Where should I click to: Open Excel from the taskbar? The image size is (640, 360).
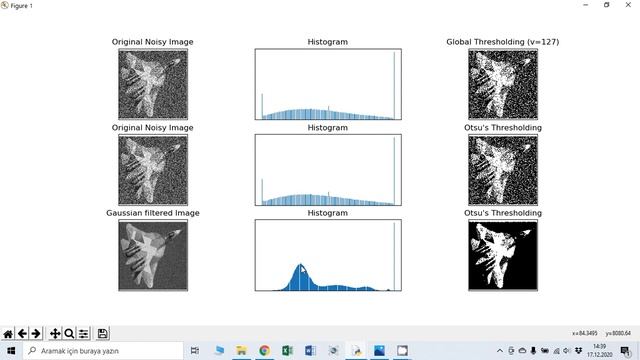click(287, 351)
